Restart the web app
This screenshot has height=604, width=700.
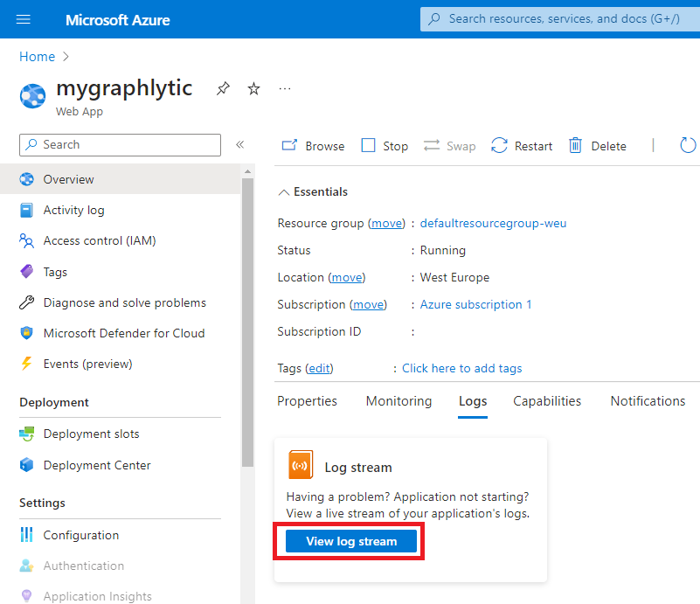(522, 146)
